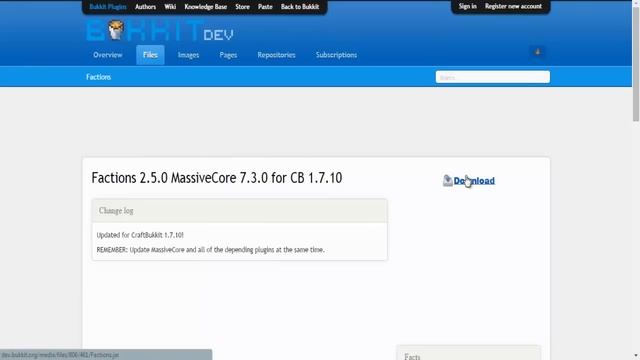Click Sign in
The height and width of the screenshot is (360, 640).
click(x=467, y=6)
